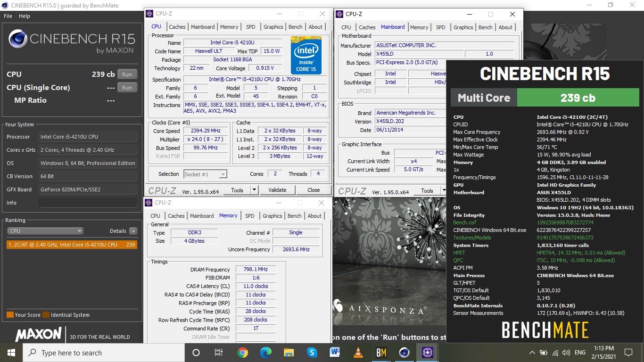Open SPD tab in the Memory CPU-Z window
Viewport: 644px width, 362px height.
pos(250,216)
